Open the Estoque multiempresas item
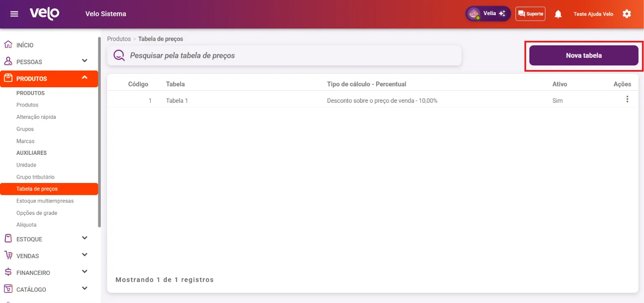The height and width of the screenshot is (303, 644). coord(45,201)
